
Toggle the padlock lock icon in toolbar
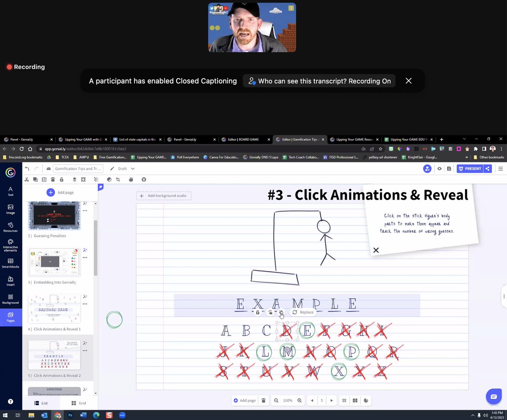62,179
